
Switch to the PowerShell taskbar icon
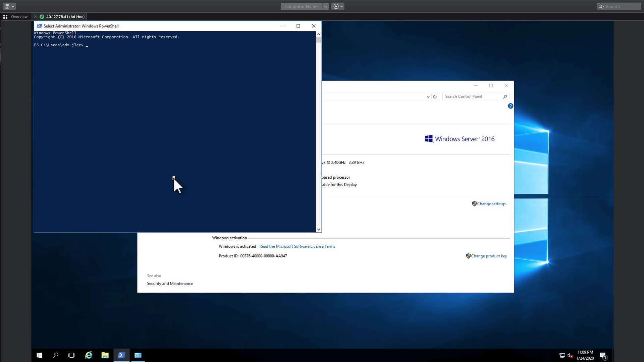[121, 355]
